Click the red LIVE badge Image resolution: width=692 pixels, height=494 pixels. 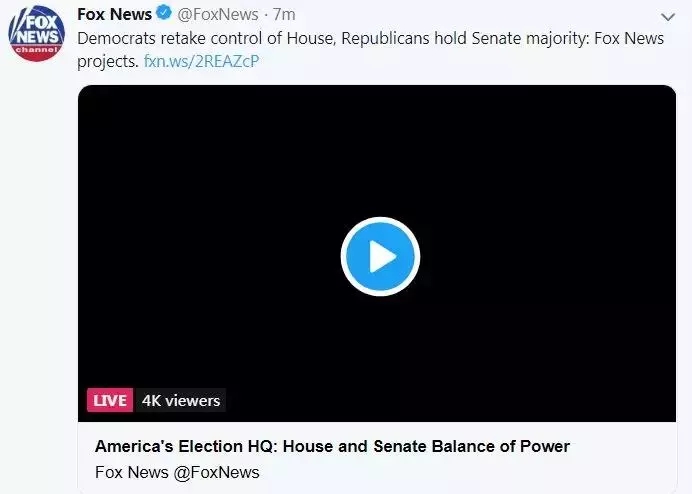pyautogui.click(x=110, y=400)
